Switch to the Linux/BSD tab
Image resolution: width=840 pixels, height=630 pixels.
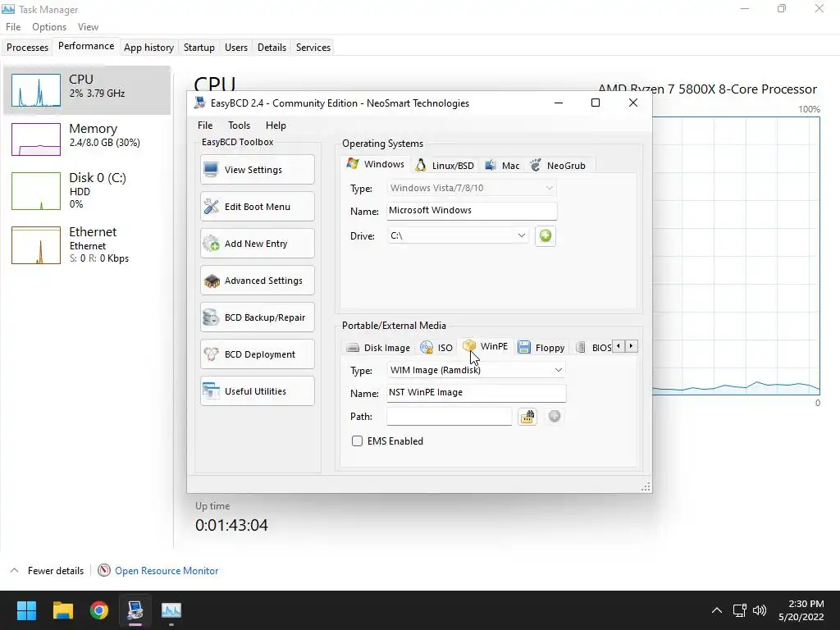445,166
